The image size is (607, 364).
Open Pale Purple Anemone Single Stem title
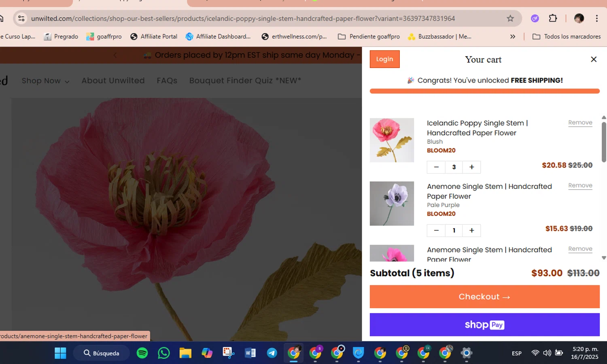[489, 191]
